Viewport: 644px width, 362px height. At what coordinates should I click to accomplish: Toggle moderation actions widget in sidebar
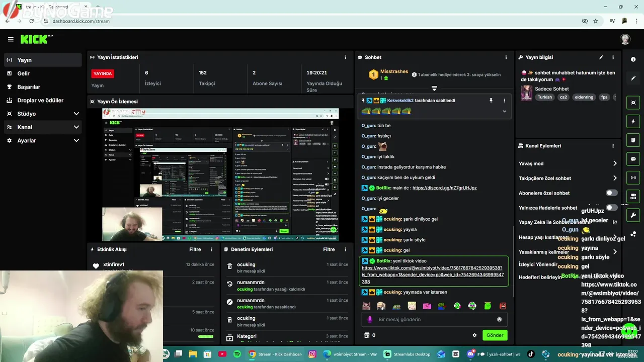point(633,140)
